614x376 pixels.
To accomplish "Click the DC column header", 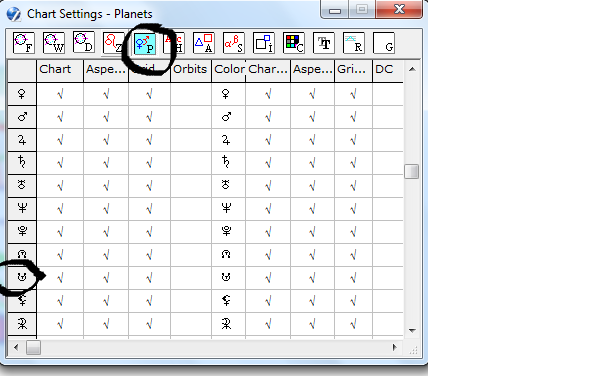I will [x=388, y=70].
